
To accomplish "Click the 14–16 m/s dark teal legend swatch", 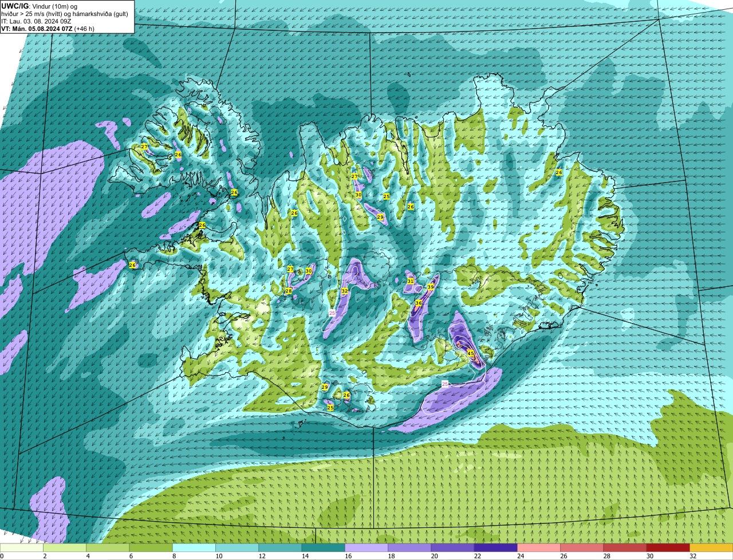I will [x=324, y=548].
